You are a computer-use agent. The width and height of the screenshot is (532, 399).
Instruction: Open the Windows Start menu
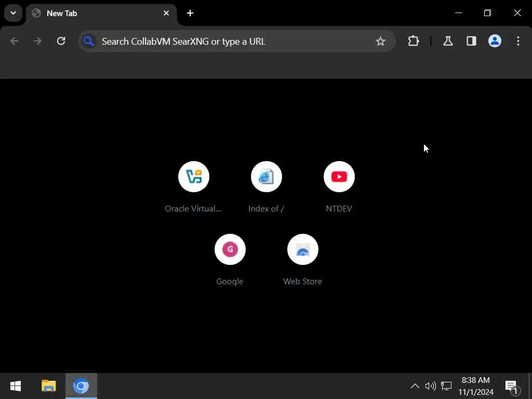[x=16, y=386]
